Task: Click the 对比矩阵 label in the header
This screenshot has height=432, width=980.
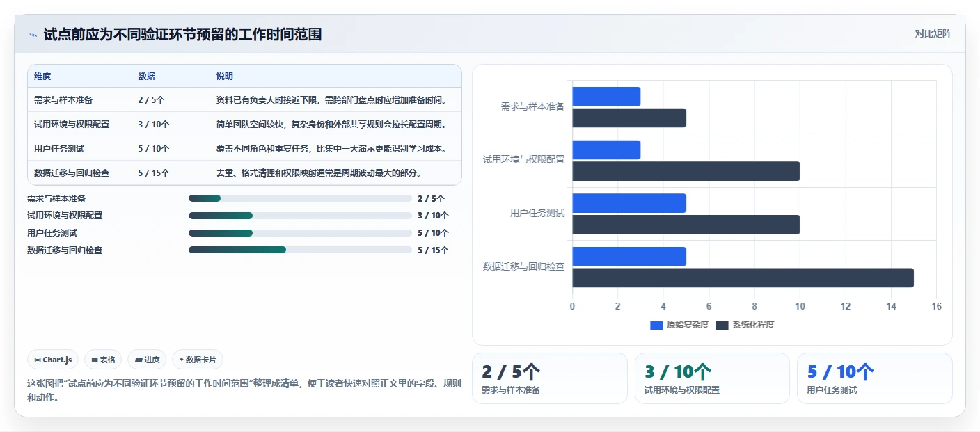Action: (x=933, y=33)
